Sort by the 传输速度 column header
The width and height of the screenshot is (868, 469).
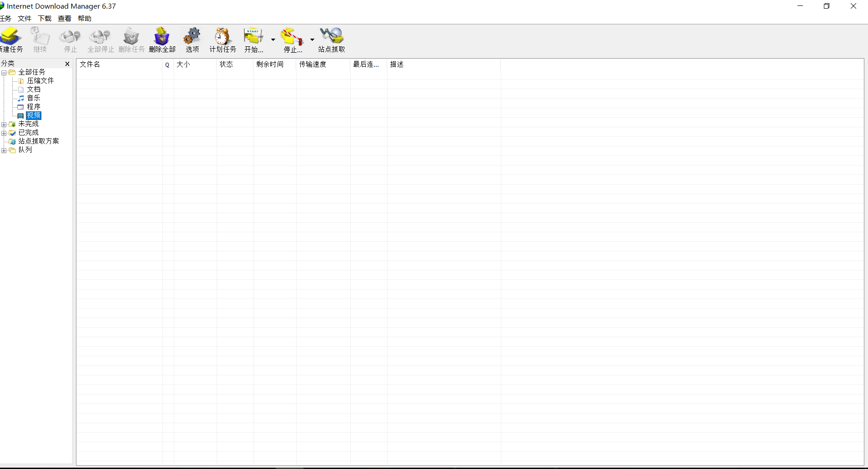tap(323, 65)
